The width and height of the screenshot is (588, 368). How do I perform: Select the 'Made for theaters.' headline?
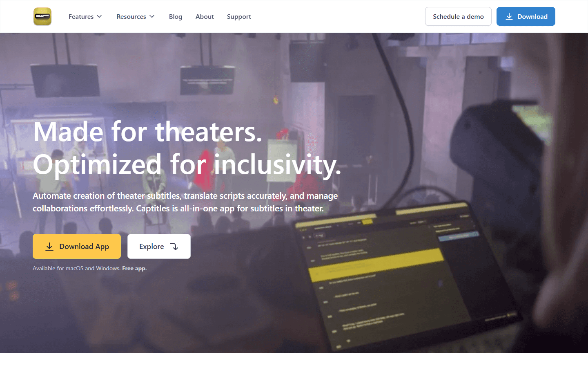[x=148, y=132]
